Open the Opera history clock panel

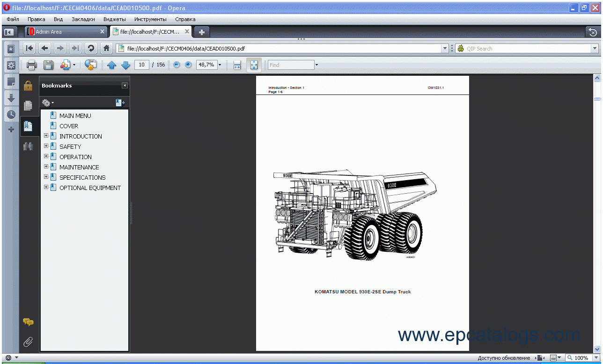click(x=11, y=114)
